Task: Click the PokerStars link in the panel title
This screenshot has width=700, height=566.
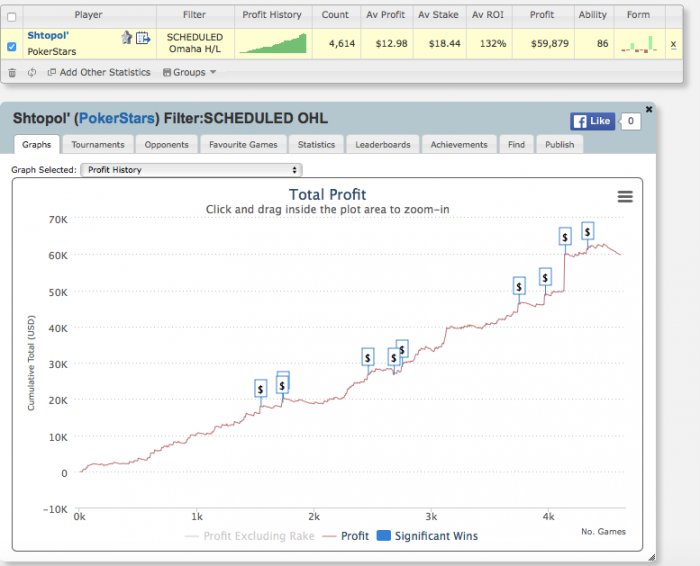Action: (x=117, y=118)
